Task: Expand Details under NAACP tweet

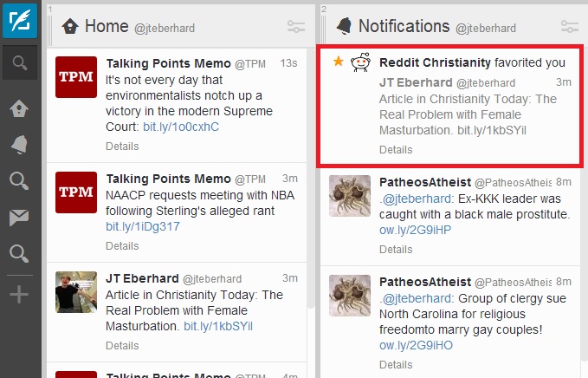Action: 122,246
